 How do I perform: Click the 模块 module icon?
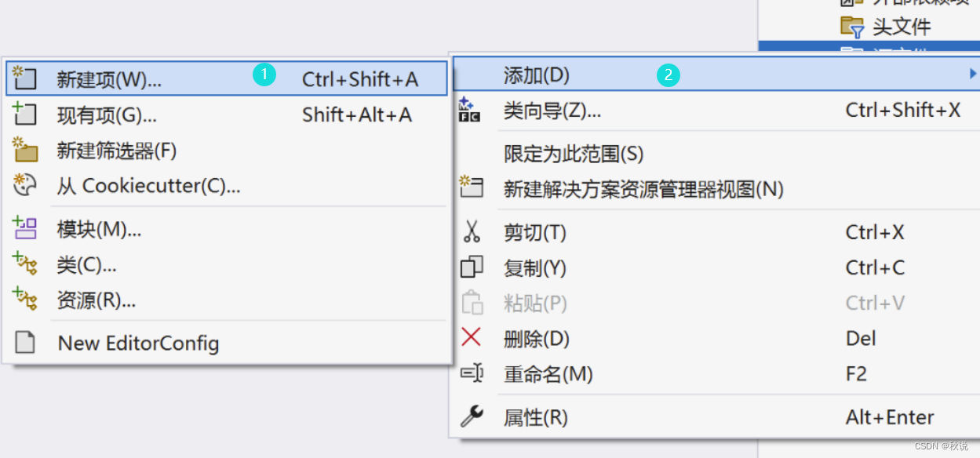pos(24,228)
